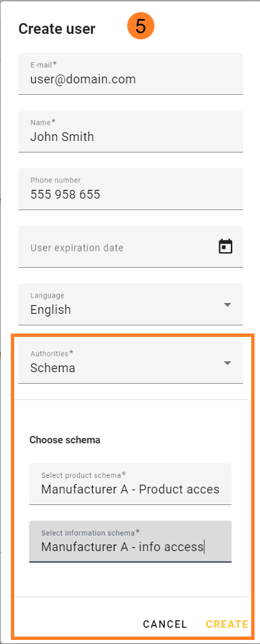
Task: Click the CANCEL button
Action: [x=165, y=624]
